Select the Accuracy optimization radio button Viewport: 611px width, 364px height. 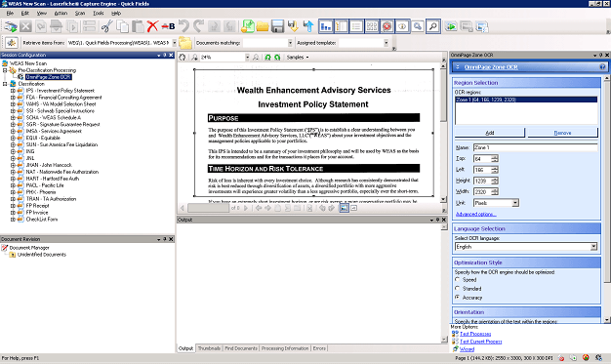pos(458,298)
